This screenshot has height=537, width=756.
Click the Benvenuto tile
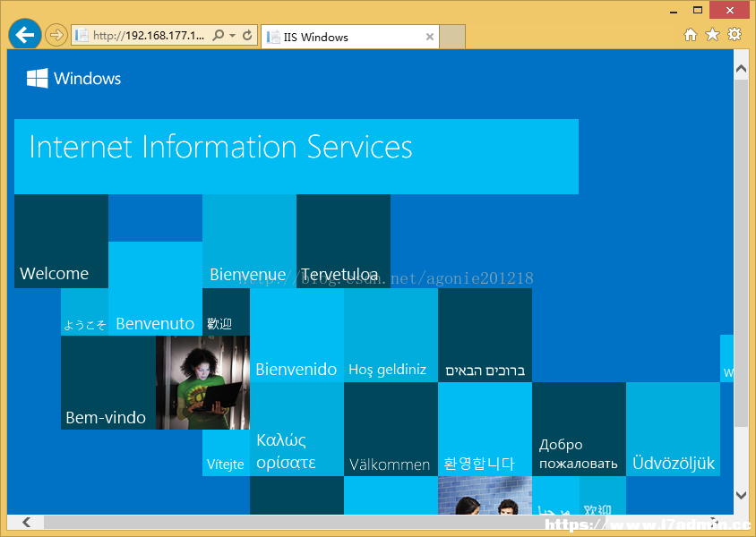(x=155, y=288)
